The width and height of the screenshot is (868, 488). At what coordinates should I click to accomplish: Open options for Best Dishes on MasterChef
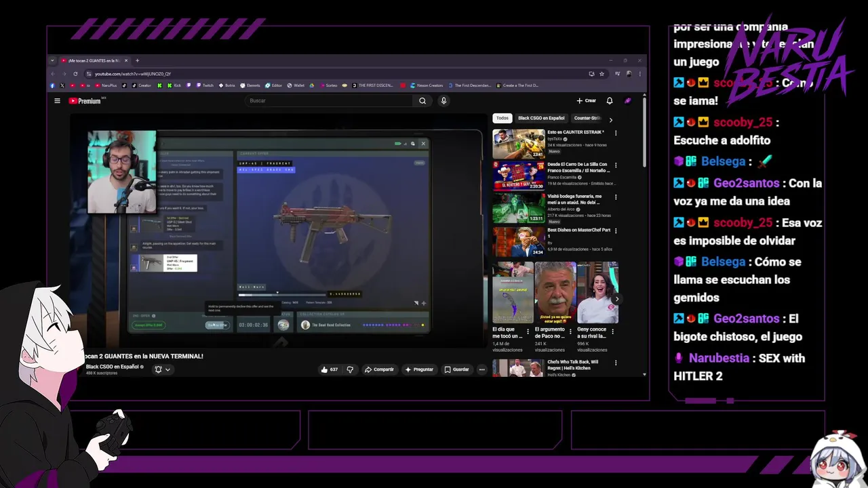tap(616, 230)
